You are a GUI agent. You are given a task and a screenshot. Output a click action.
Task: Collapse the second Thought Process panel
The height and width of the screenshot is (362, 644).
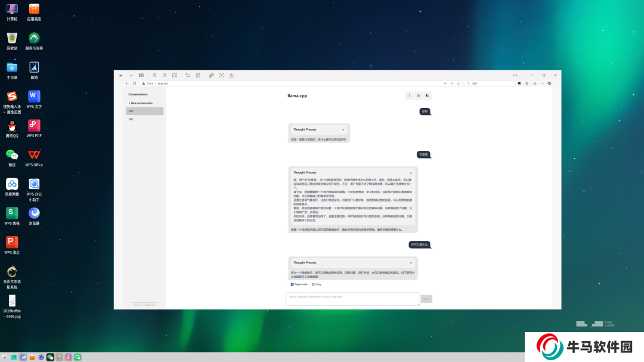(x=411, y=172)
